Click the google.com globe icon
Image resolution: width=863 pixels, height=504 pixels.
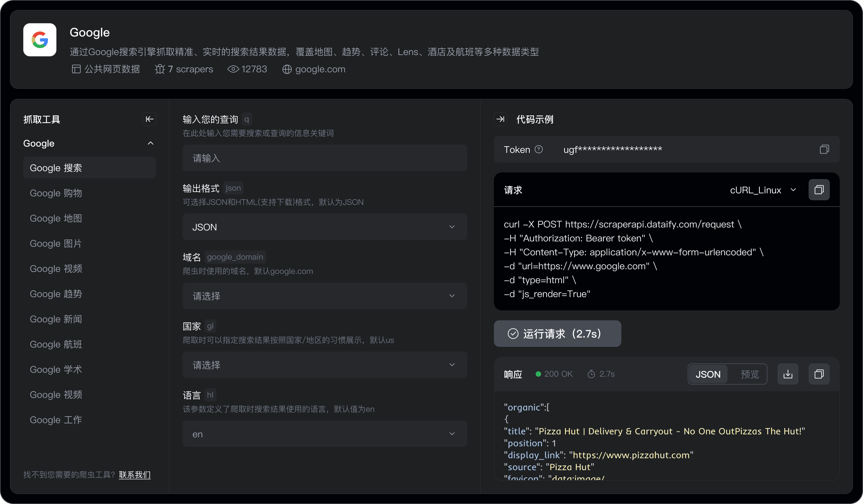point(287,69)
